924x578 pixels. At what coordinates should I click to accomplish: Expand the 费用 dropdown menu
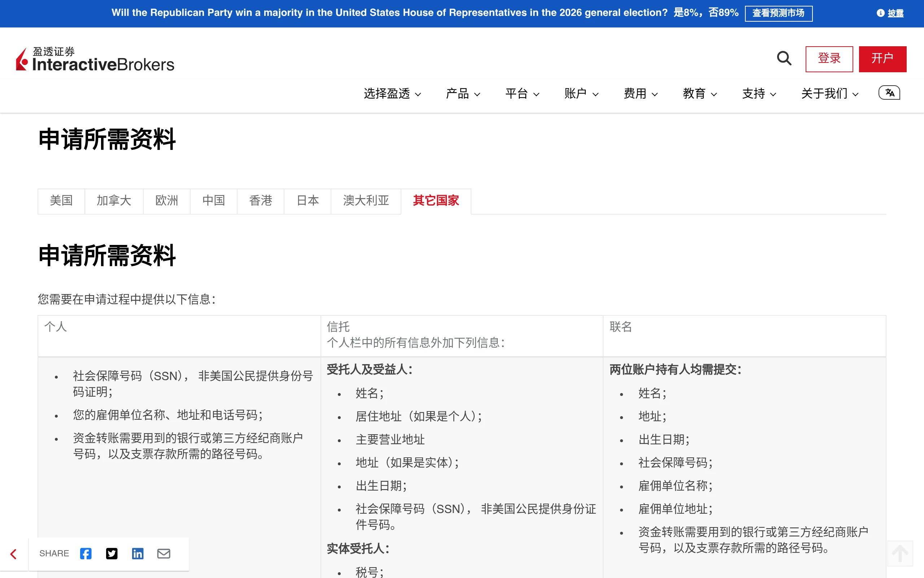coord(640,94)
